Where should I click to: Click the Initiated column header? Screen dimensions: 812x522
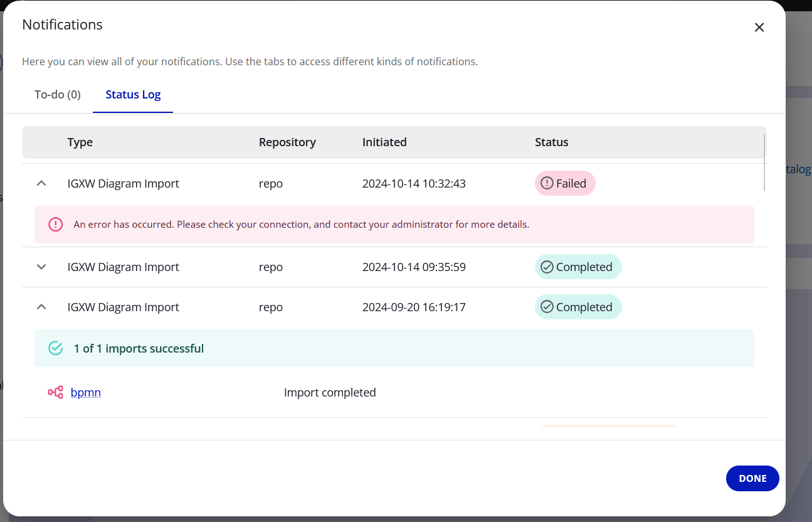pos(384,142)
